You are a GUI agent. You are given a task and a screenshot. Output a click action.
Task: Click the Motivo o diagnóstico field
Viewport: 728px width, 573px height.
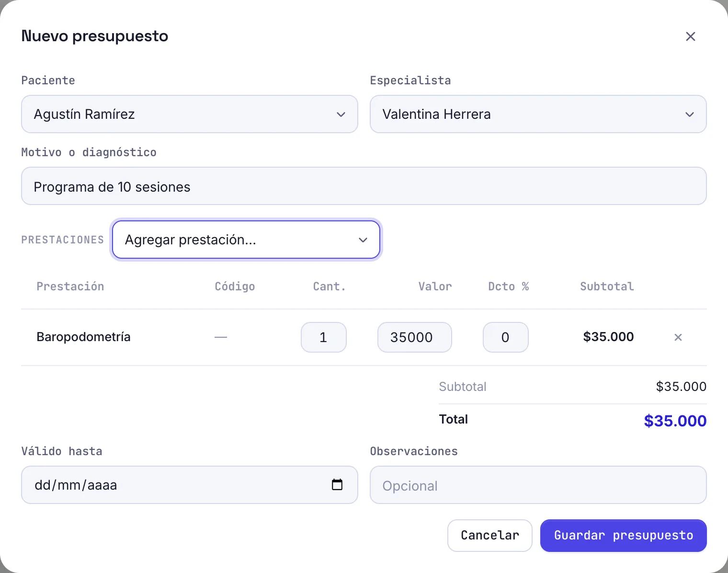(364, 186)
